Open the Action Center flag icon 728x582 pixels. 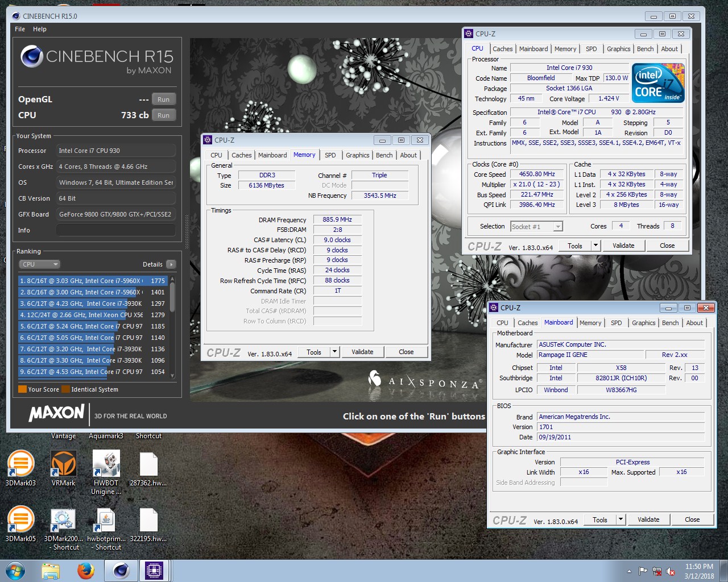[x=643, y=571]
